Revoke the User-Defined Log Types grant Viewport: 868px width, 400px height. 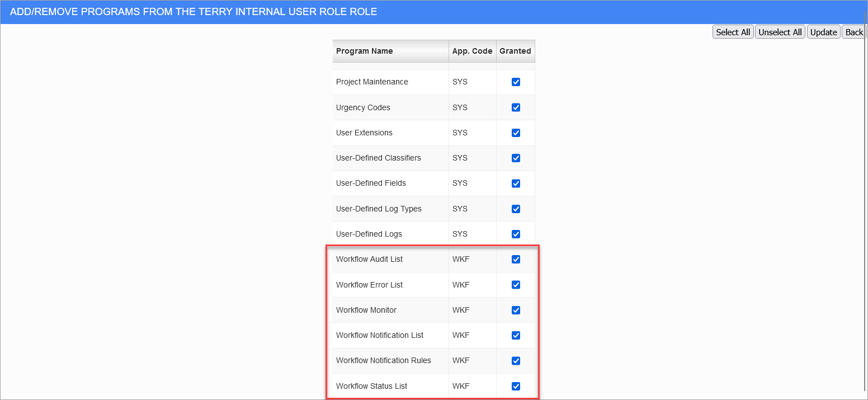(x=516, y=209)
